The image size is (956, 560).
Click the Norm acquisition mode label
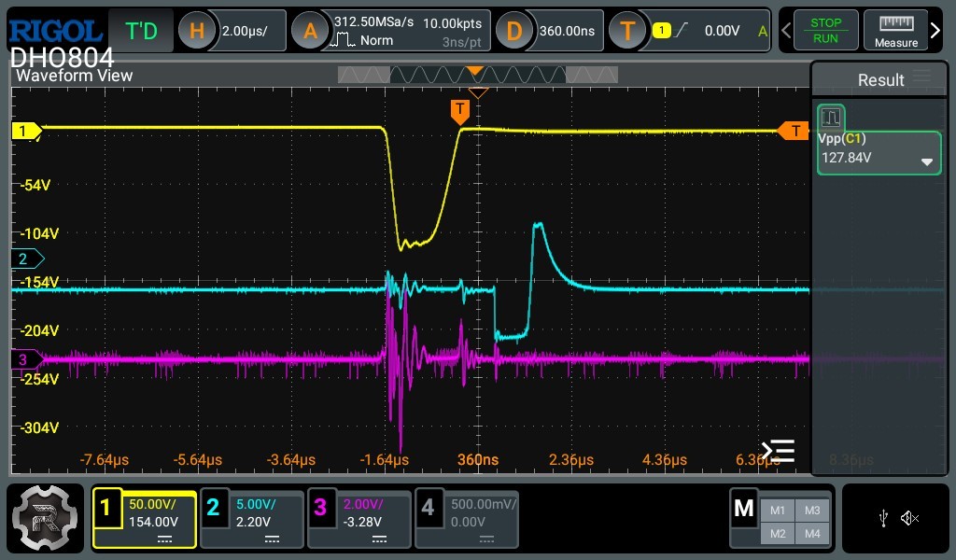click(376, 41)
